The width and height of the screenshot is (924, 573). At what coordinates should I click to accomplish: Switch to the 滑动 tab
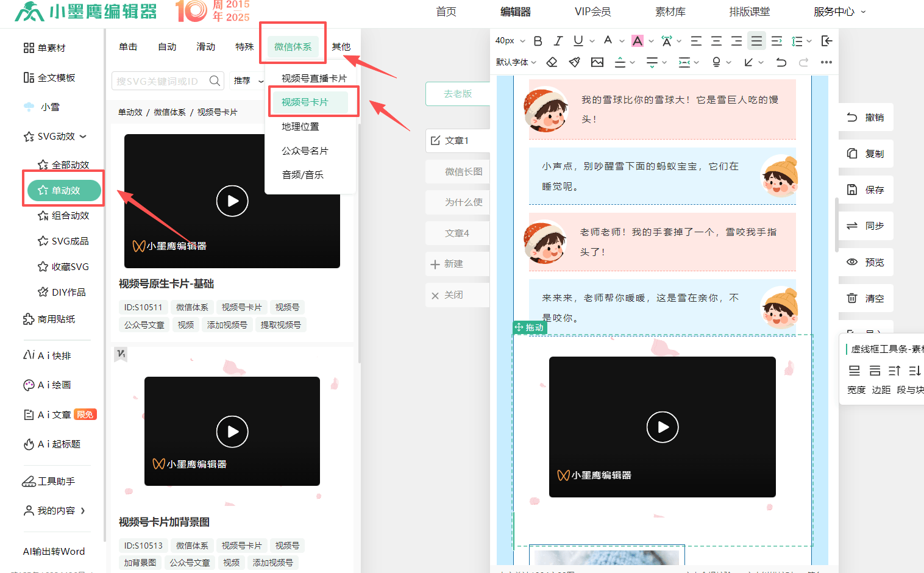pyautogui.click(x=205, y=46)
